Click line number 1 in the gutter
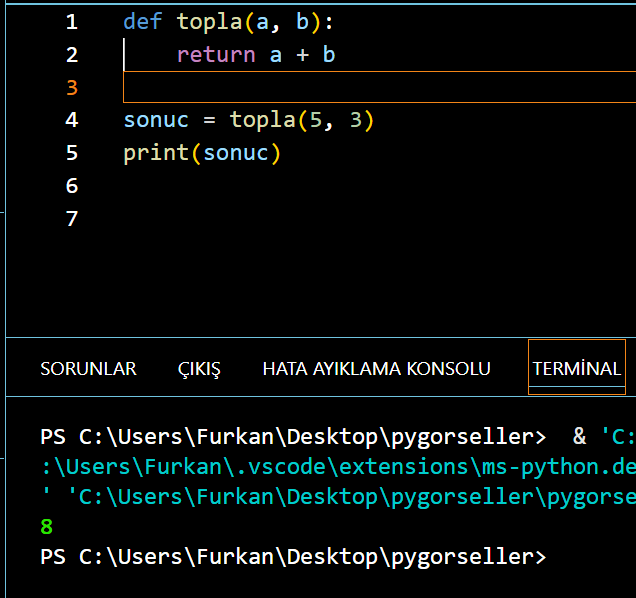The width and height of the screenshot is (636, 598). coord(71,22)
